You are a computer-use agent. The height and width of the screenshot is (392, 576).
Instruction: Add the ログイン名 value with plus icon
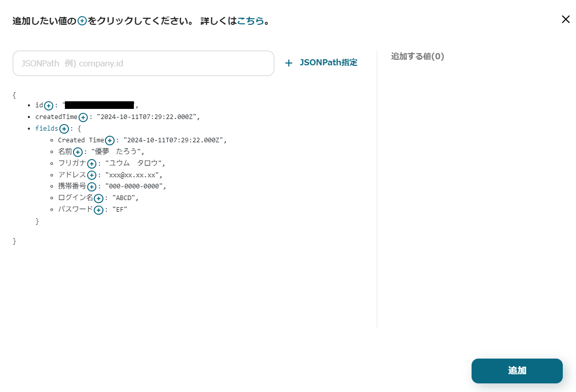[x=98, y=199]
